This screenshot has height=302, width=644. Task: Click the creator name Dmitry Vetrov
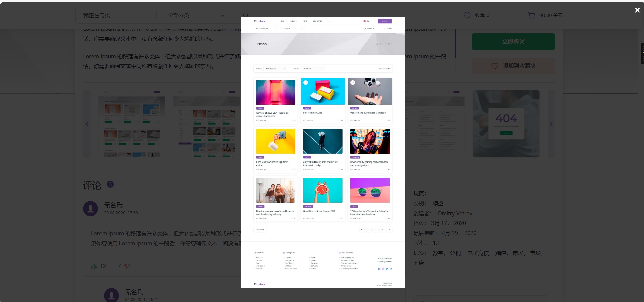(x=455, y=213)
